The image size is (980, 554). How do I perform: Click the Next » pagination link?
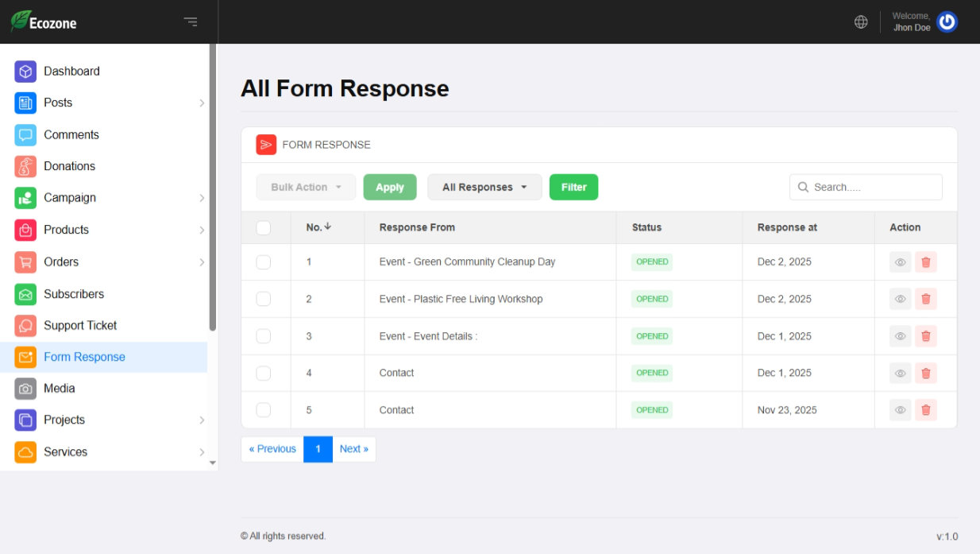coord(353,449)
